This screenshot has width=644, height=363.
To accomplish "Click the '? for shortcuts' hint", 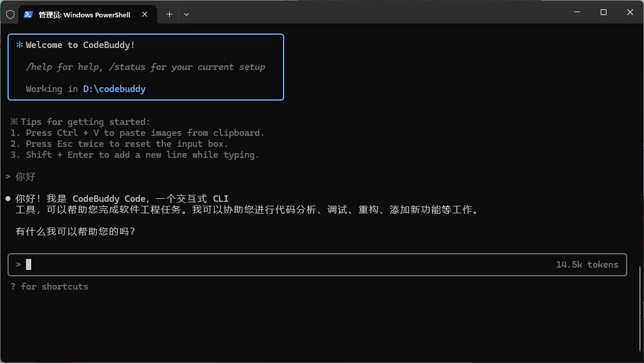I will point(49,287).
